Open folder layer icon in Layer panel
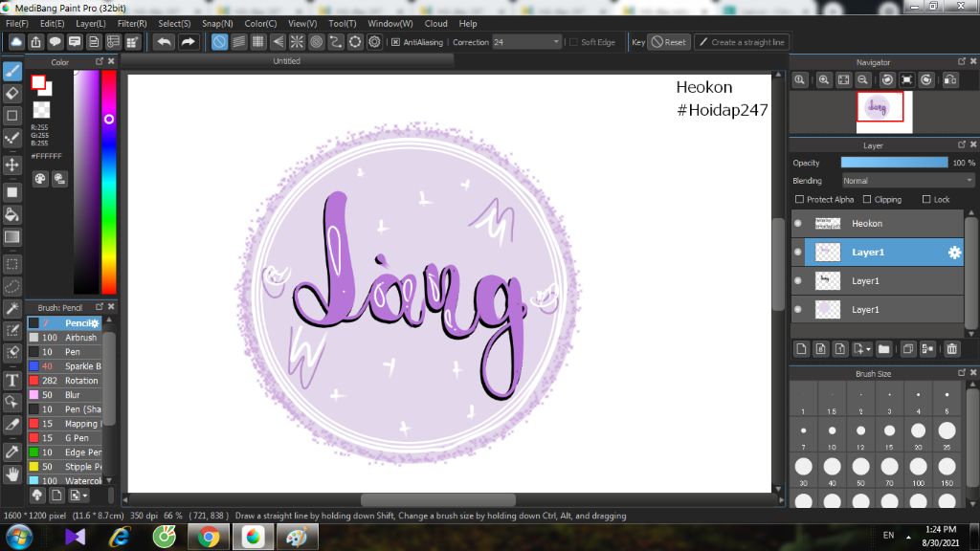This screenshot has width=980, height=551. click(x=883, y=349)
